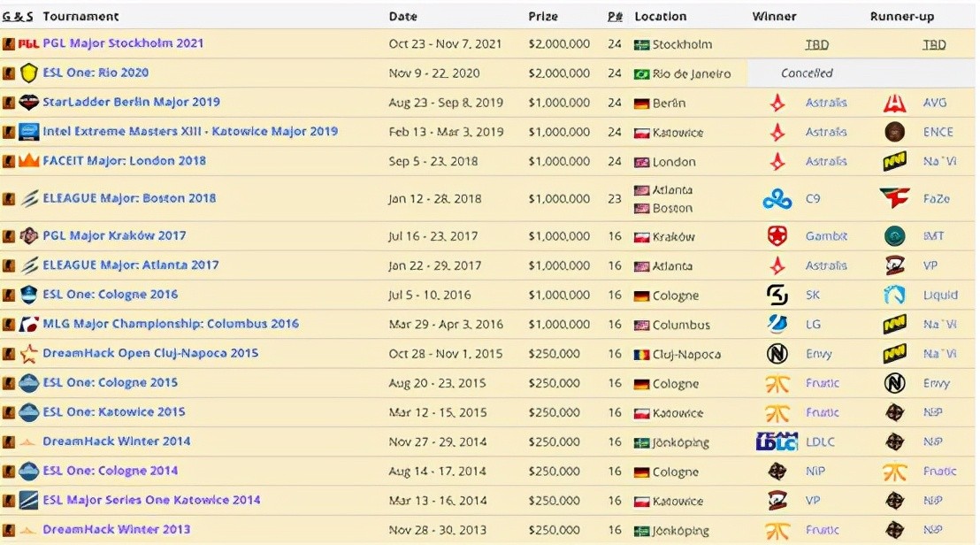
Task: Click the date Mar 29 - Apr 3, 2016
Action: pyautogui.click(x=446, y=325)
